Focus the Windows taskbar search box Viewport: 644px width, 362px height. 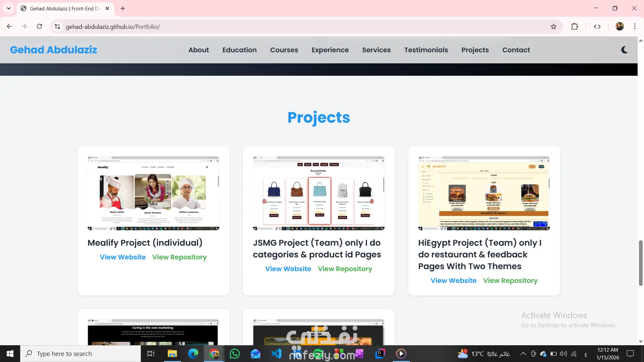pos(80,354)
